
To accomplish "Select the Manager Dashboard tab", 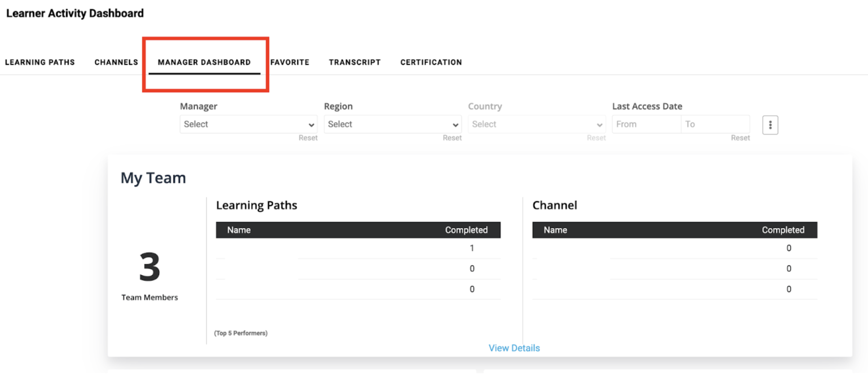I will (204, 62).
